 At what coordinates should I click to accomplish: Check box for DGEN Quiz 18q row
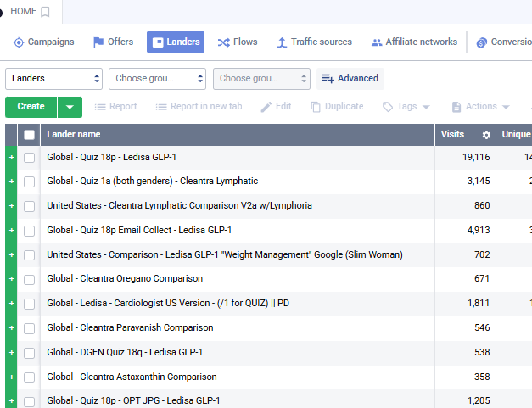pos(29,353)
